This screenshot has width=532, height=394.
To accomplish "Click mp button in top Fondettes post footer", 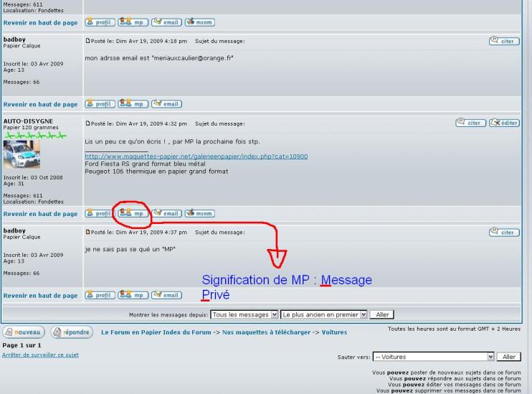I will pyautogui.click(x=133, y=22).
